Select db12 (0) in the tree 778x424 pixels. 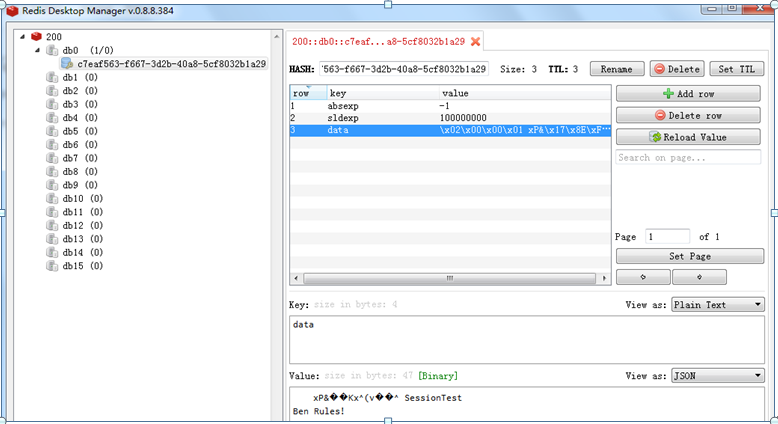82,225
